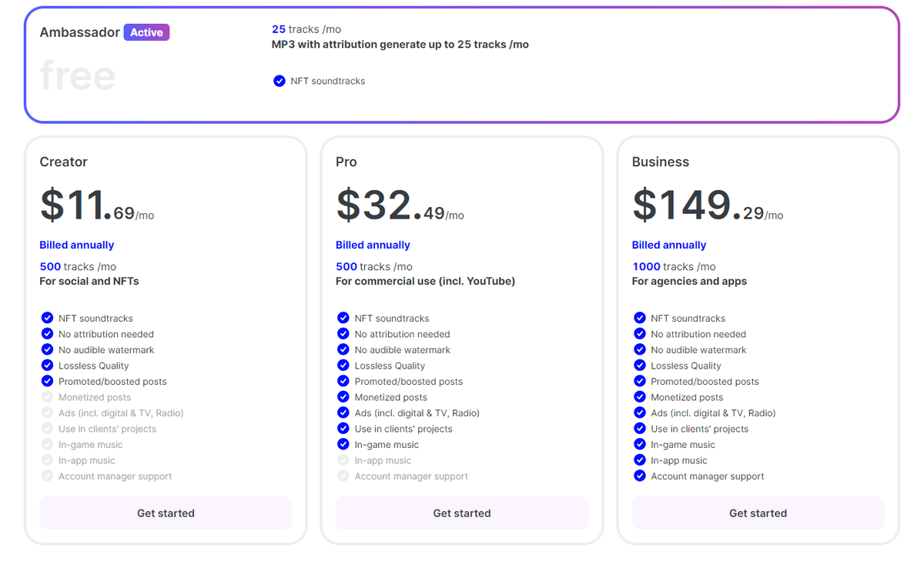Choose Get started for the Business plan
Image resolution: width=924 pixels, height=561 pixels.
(758, 513)
